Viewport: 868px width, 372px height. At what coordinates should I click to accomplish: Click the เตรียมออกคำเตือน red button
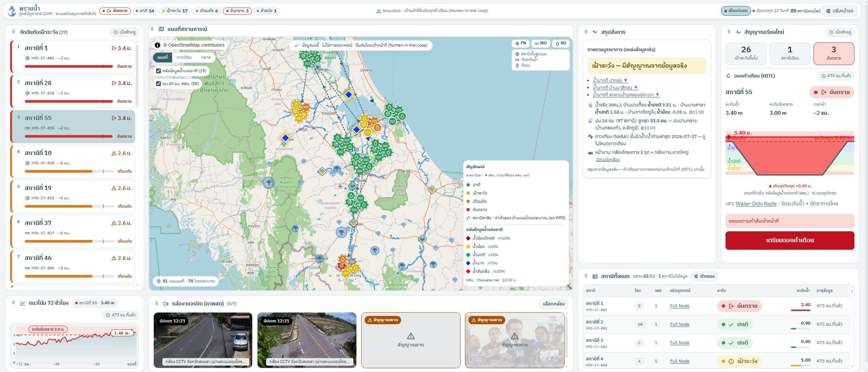(790, 240)
